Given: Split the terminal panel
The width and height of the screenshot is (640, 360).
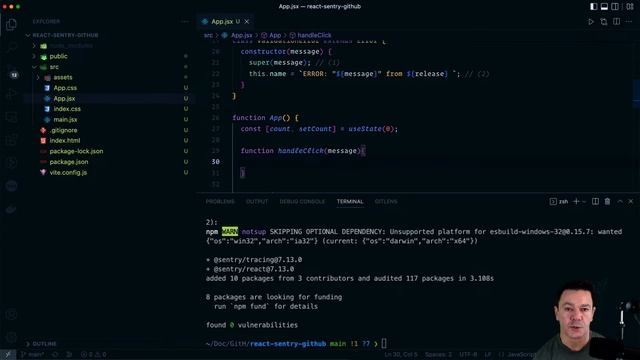Looking at the screenshot, I should [x=596, y=201].
